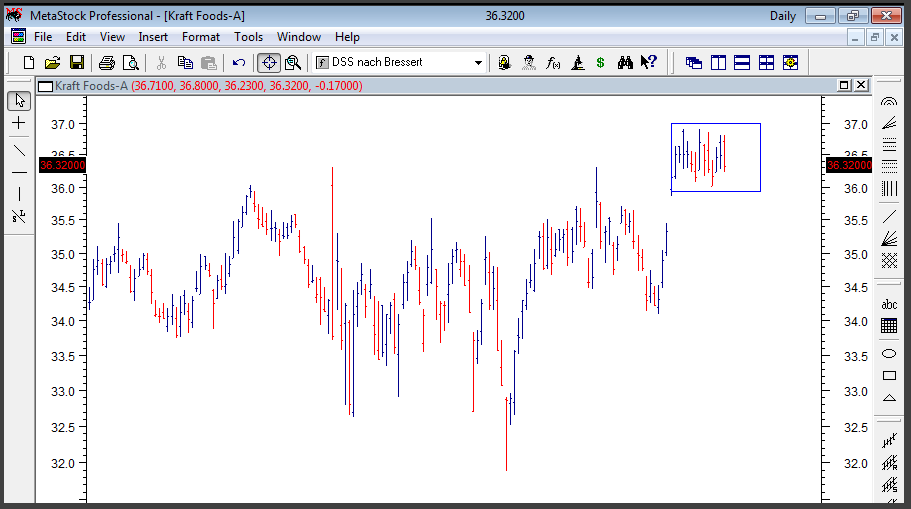Save using the floppy disk icon
Viewport: 911px width, 509px height.
[x=77, y=63]
